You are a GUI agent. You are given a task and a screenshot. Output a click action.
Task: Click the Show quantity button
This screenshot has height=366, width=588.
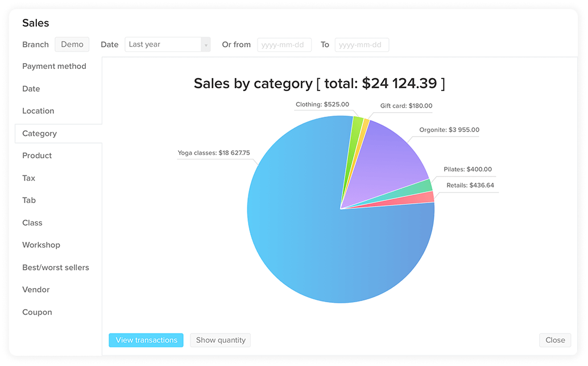pyautogui.click(x=220, y=340)
